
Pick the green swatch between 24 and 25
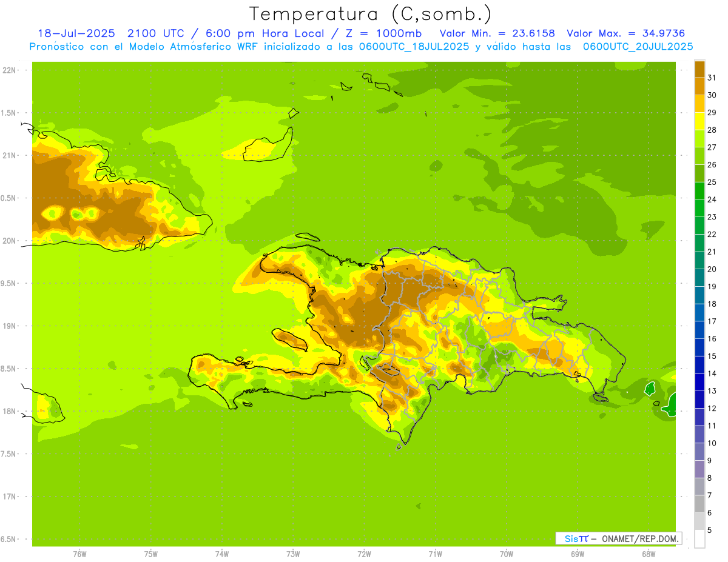click(x=699, y=191)
